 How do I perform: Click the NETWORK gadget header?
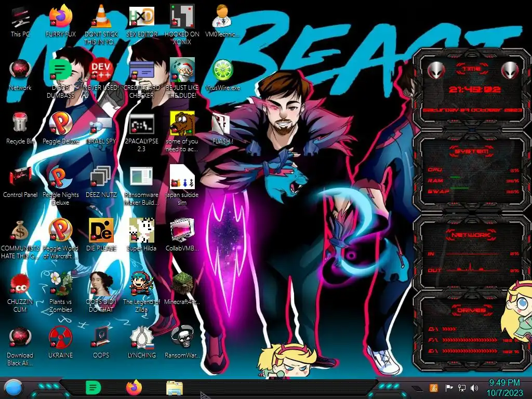coord(471,235)
